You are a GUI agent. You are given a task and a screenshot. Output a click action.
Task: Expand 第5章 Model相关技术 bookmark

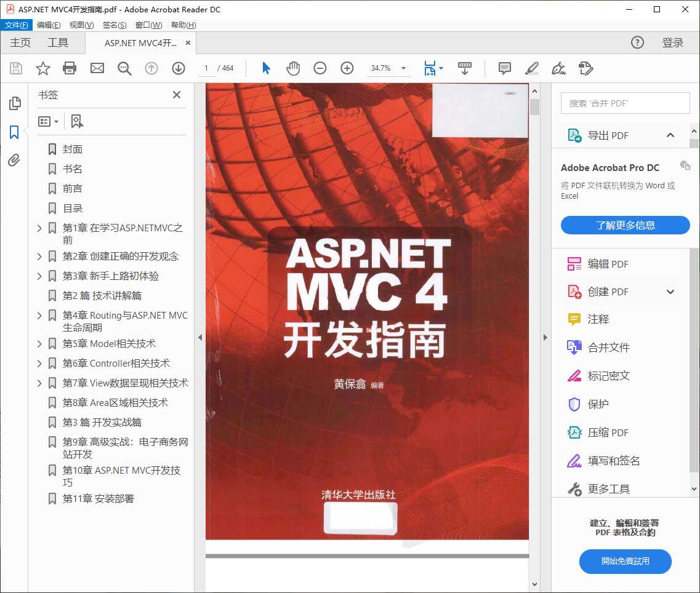[39, 344]
